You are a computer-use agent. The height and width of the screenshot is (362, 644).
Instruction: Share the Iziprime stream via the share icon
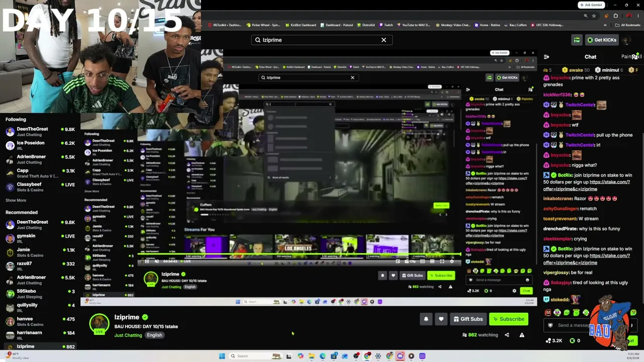click(x=507, y=335)
